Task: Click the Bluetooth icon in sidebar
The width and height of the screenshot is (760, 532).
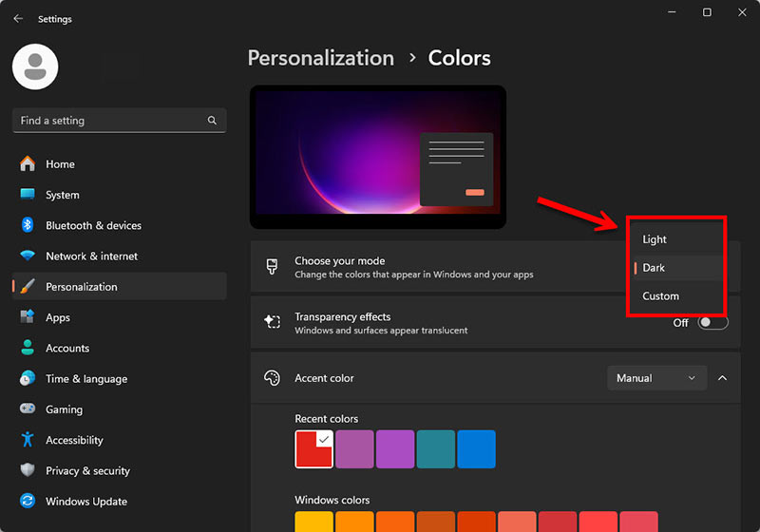Action: pos(28,225)
